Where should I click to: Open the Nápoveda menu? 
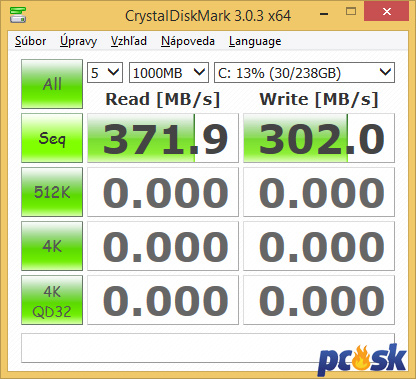pos(188,41)
